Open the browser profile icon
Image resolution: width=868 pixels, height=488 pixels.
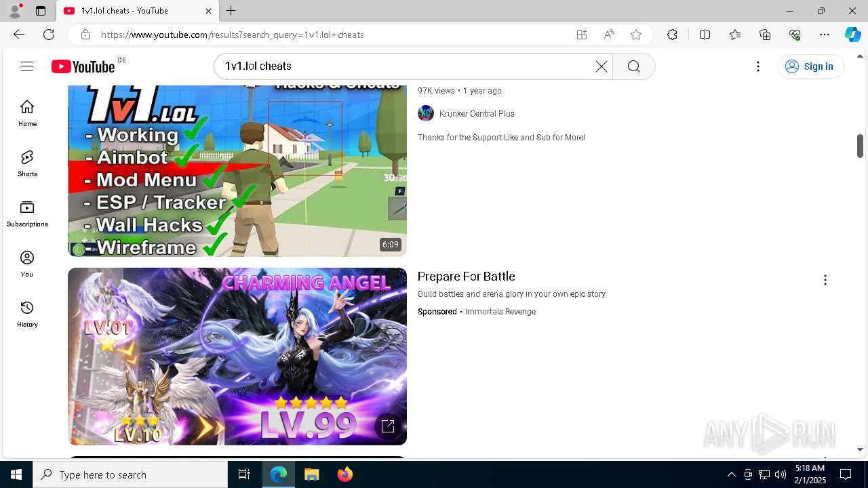[x=15, y=11]
